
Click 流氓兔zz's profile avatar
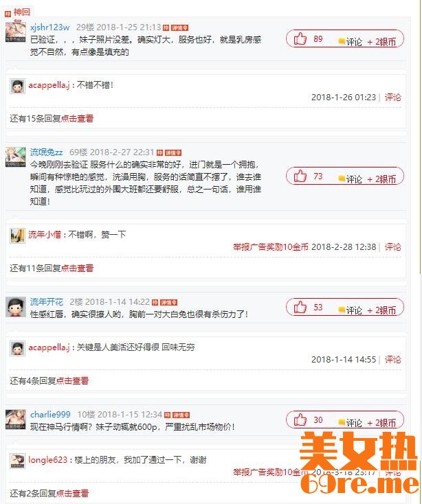15,157
